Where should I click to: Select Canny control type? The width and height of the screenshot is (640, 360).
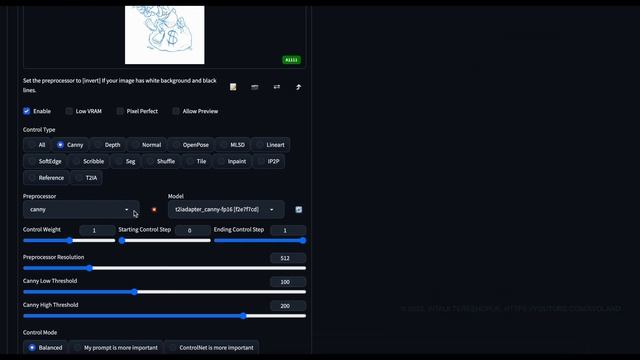coord(70,145)
